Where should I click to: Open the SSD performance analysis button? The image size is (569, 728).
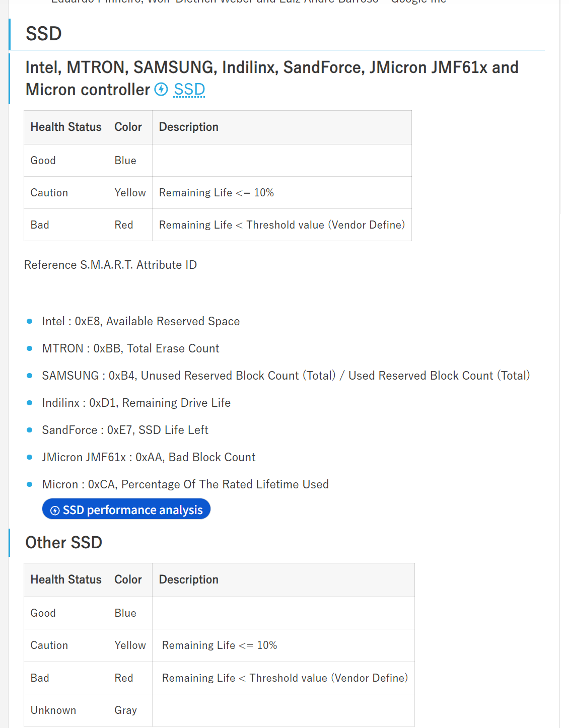(x=126, y=509)
